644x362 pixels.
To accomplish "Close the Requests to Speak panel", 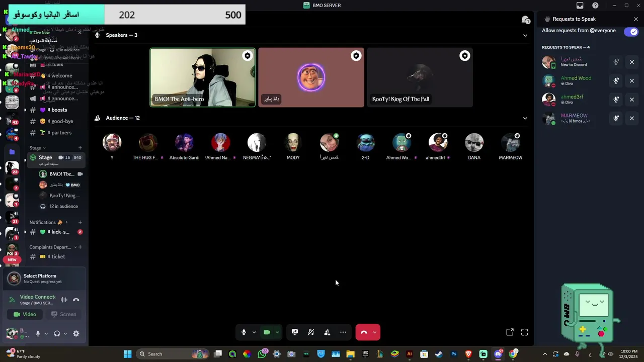I will tap(636, 19).
